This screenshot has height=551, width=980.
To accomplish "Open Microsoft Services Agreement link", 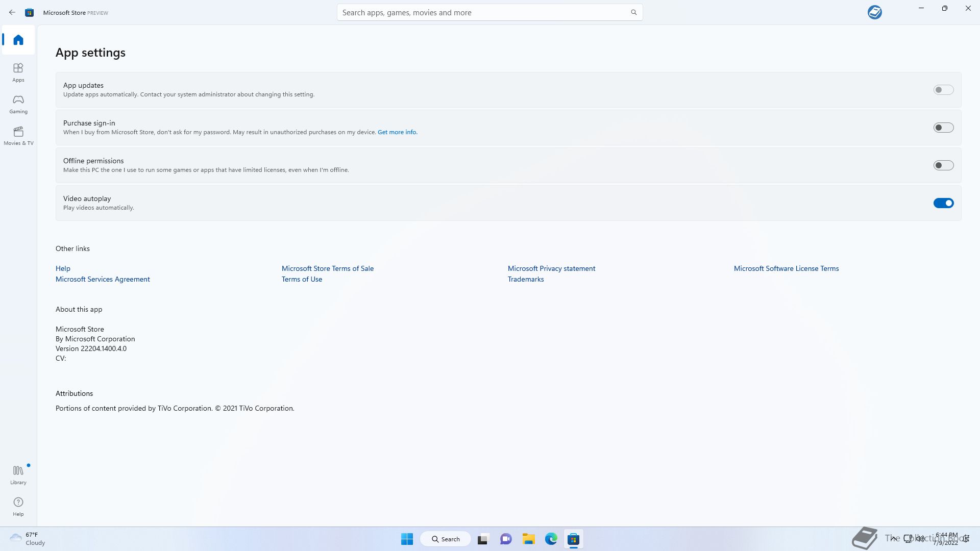I will [103, 279].
